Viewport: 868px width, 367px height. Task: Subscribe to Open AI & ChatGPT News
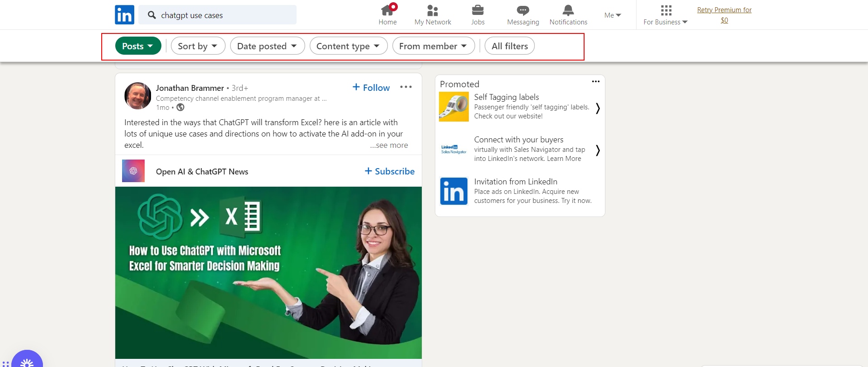[390, 171]
